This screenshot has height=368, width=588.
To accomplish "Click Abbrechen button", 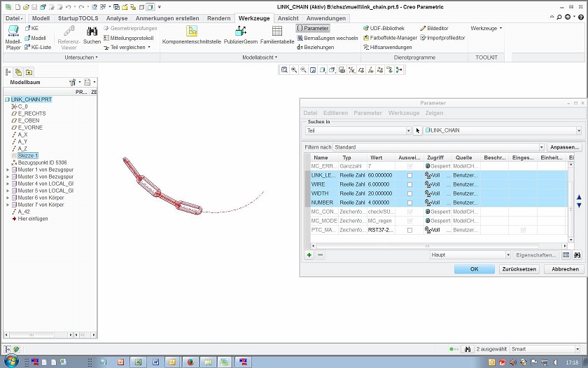I will [565, 269].
